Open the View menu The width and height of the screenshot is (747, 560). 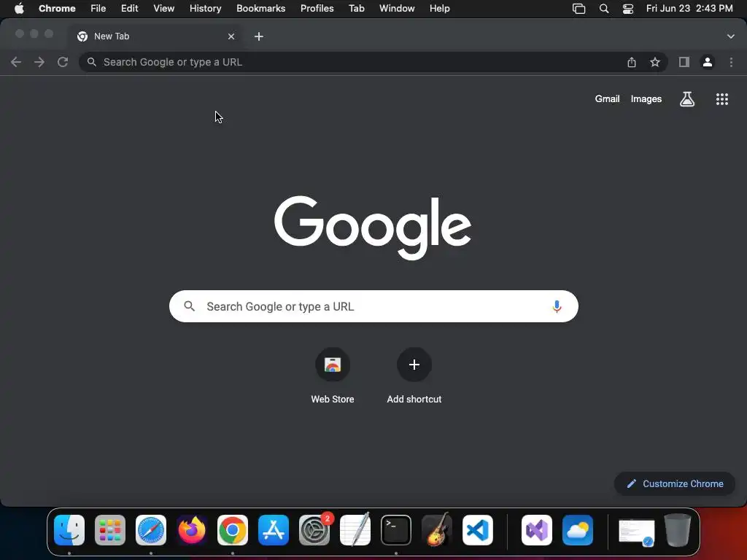164,8
